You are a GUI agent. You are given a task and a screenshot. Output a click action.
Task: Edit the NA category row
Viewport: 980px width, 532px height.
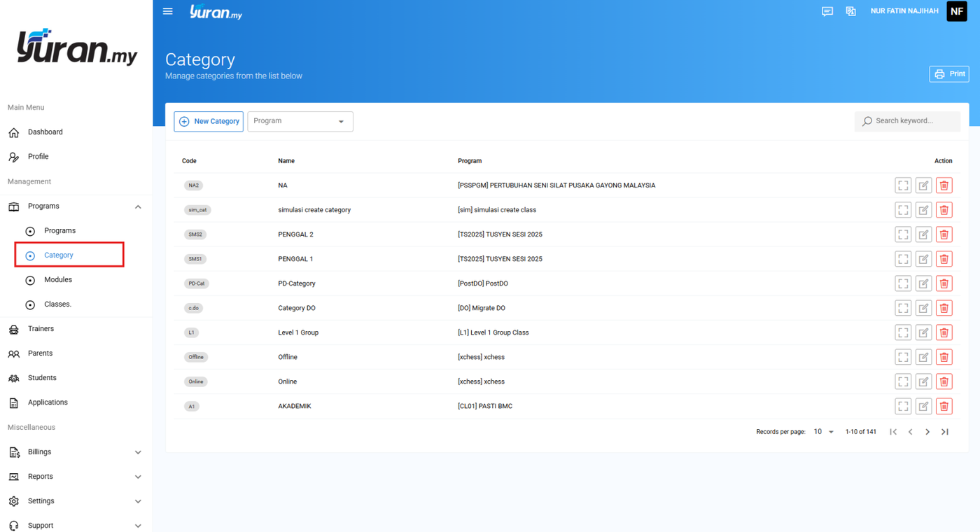[x=923, y=185]
